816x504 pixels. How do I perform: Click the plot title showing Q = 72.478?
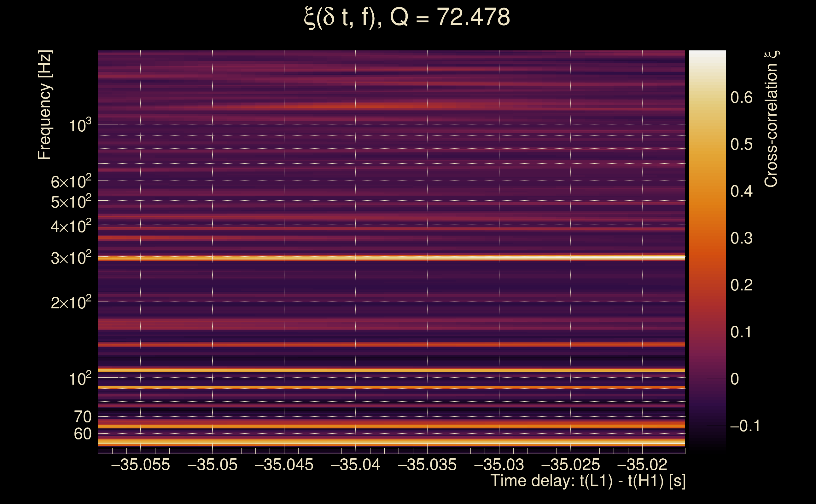[407, 17]
